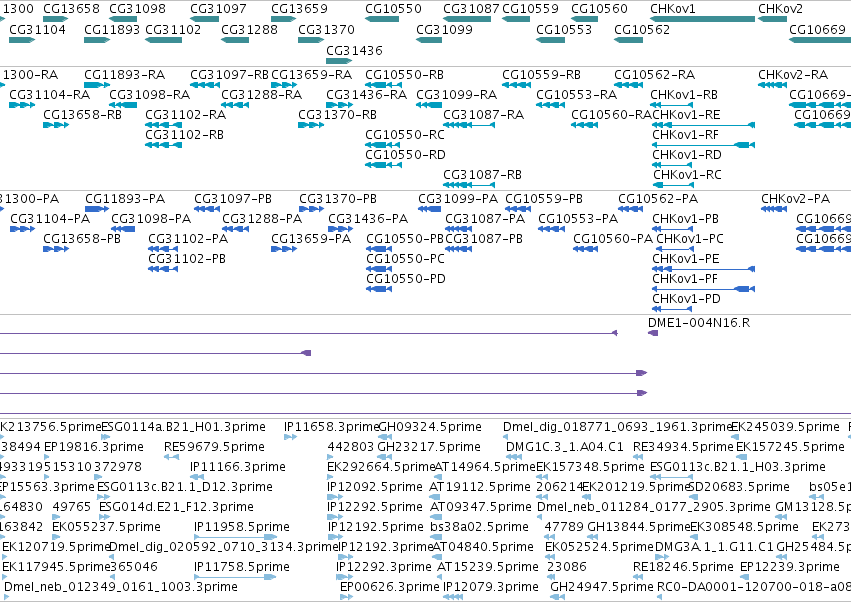Select the CHKov1-RC transcript
The height and width of the screenshot is (602, 851).
coord(672,185)
